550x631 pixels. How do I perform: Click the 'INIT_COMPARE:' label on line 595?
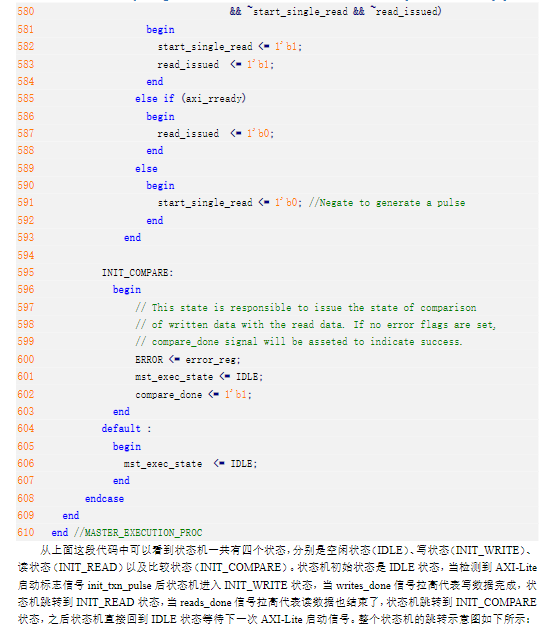(x=138, y=273)
